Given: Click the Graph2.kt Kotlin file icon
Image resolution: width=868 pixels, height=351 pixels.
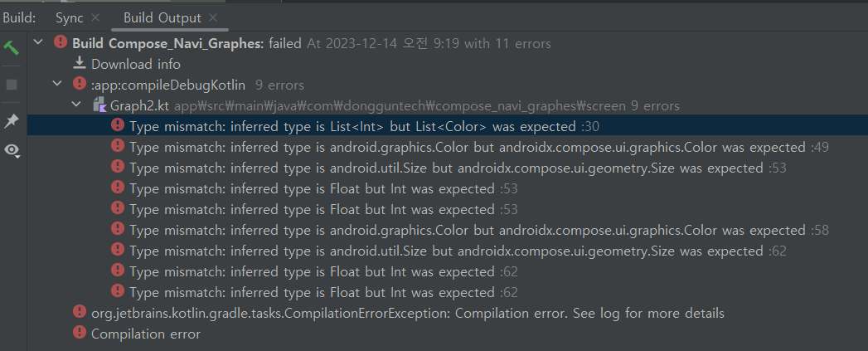Looking at the screenshot, I should point(99,105).
